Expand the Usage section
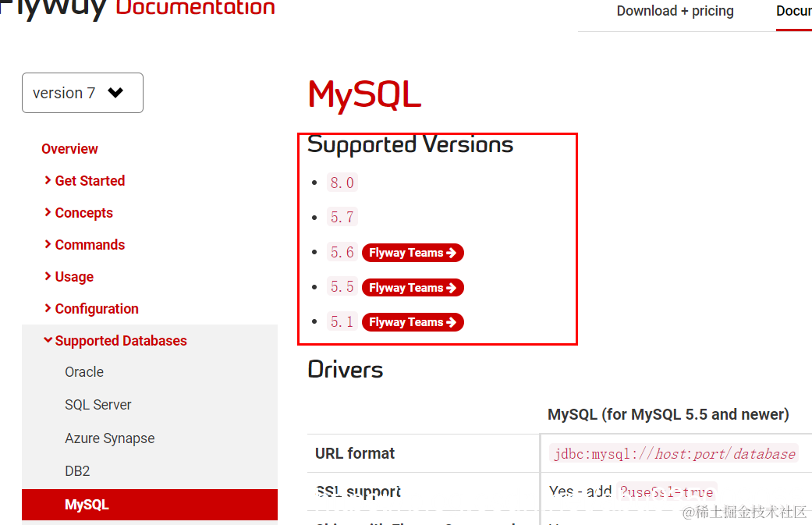812x525 pixels. click(69, 277)
